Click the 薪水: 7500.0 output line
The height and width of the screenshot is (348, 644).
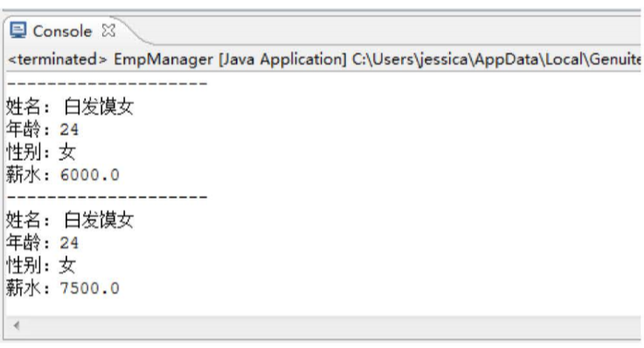click(63, 289)
